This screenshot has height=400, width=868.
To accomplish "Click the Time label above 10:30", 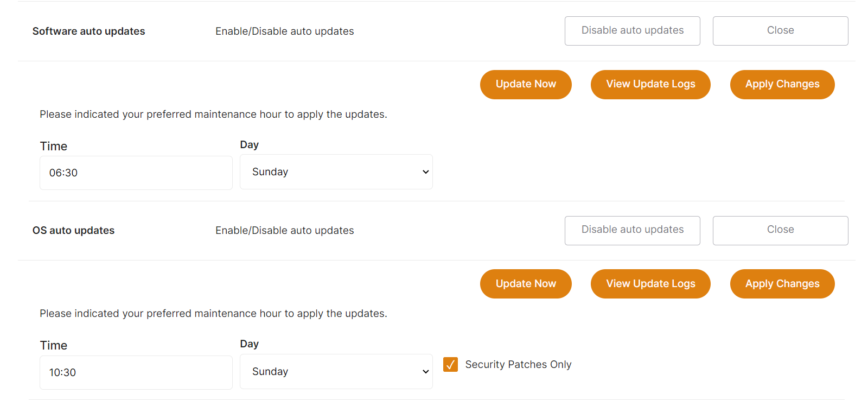I will (x=54, y=346).
